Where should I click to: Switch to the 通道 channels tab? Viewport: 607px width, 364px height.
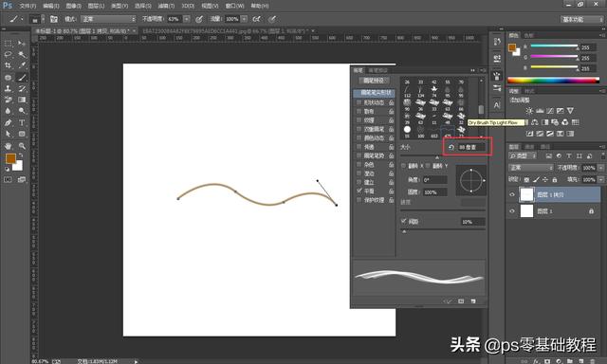(529, 147)
